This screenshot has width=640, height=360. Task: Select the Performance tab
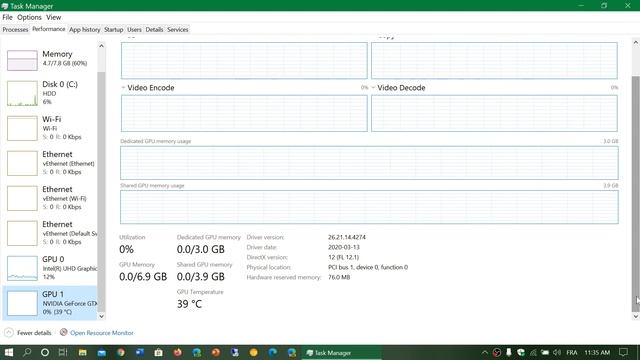49,29
